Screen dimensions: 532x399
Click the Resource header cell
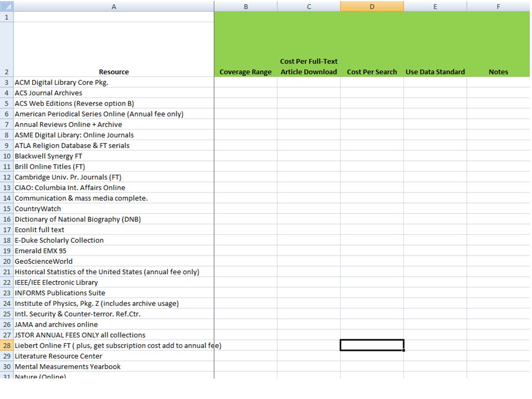(x=114, y=49)
